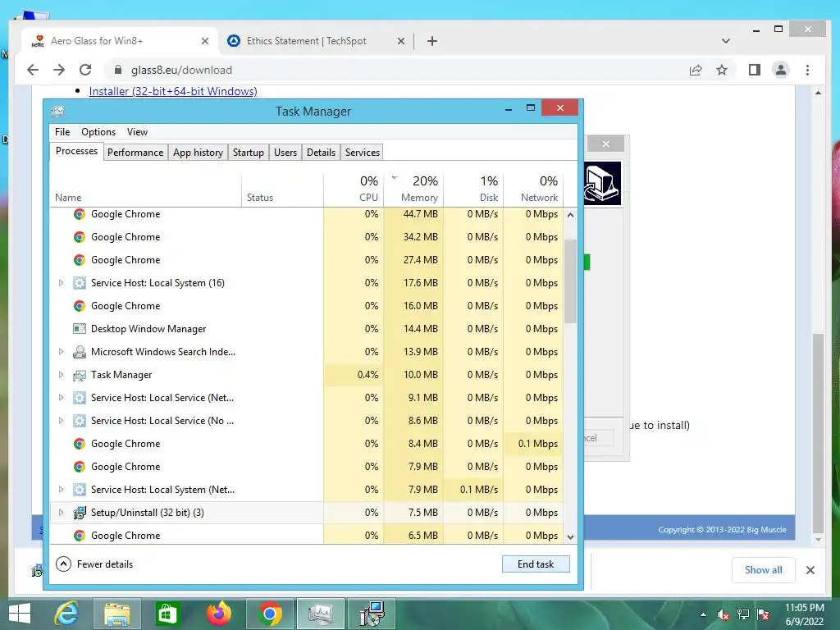Open Chrome three-dot menu
Screen dimensions: 840x630
tap(807, 70)
